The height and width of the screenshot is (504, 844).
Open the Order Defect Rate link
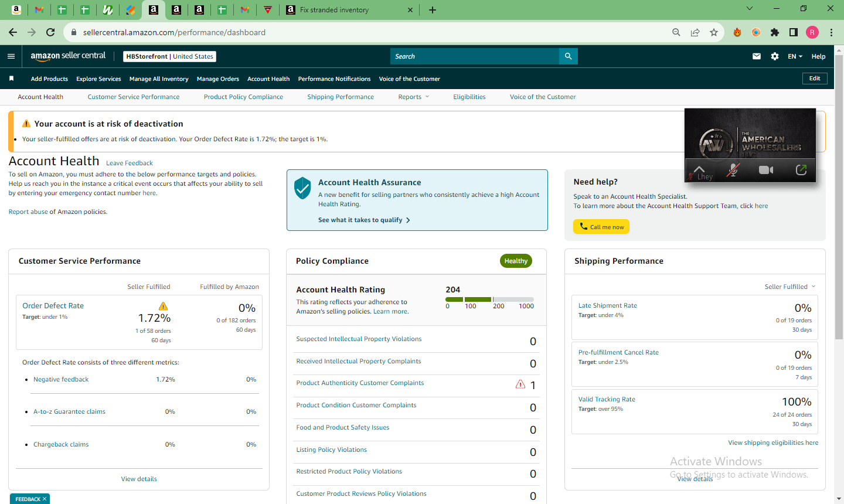[x=53, y=305]
